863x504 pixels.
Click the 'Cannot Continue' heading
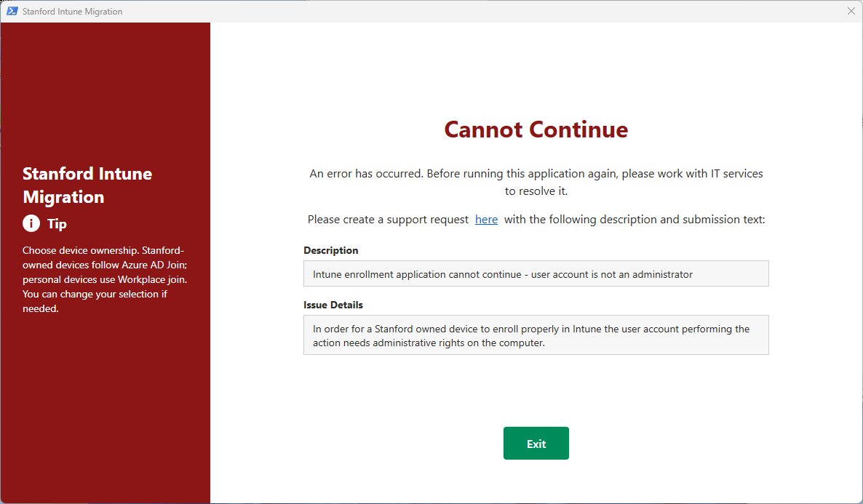pos(536,129)
